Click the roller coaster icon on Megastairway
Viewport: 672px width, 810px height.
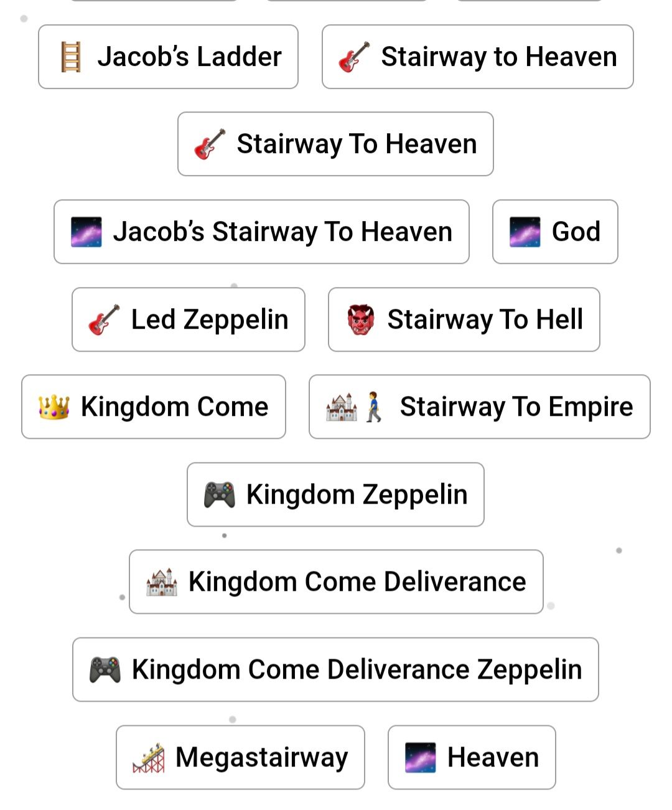[149, 758]
